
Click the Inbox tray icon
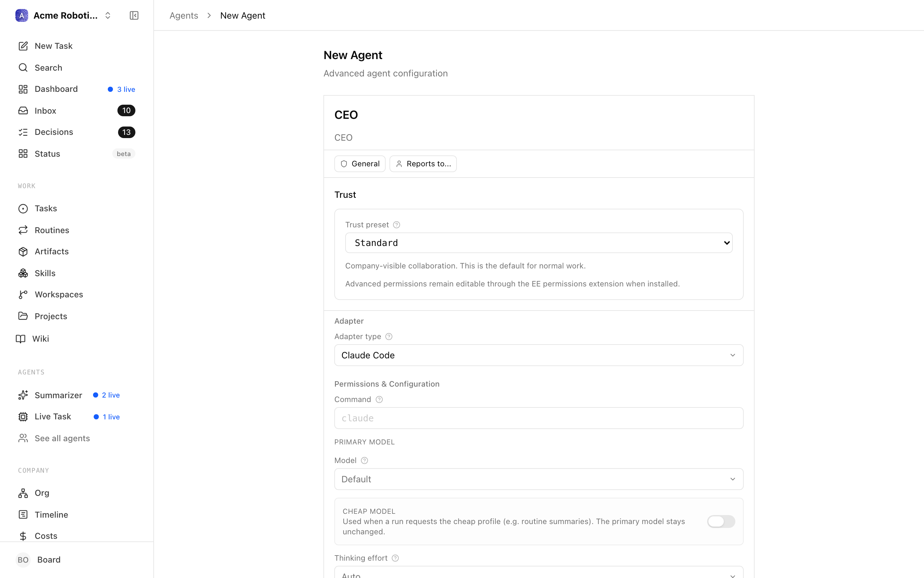click(x=23, y=110)
